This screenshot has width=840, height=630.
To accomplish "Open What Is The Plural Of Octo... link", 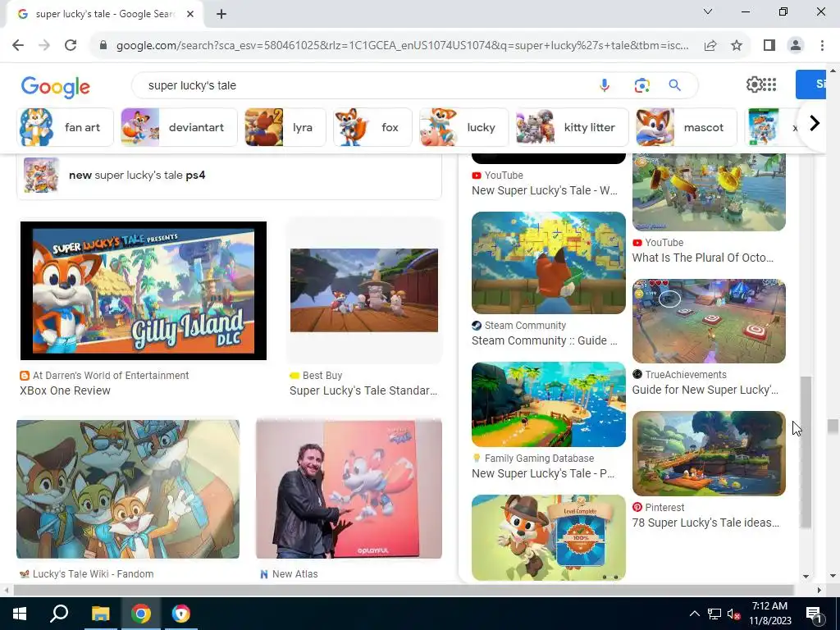I will pos(703,258).
